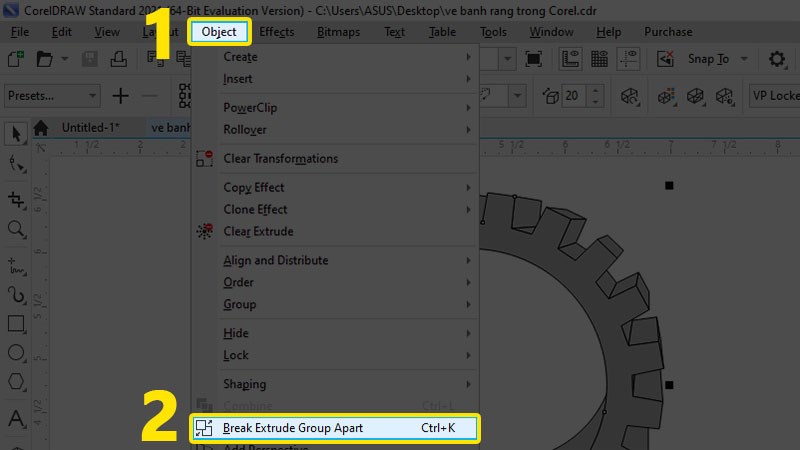The width and height of the screenshot is (800, 450).
Task: Select the Ellipse tool
Action: click(x=16, y=353)
